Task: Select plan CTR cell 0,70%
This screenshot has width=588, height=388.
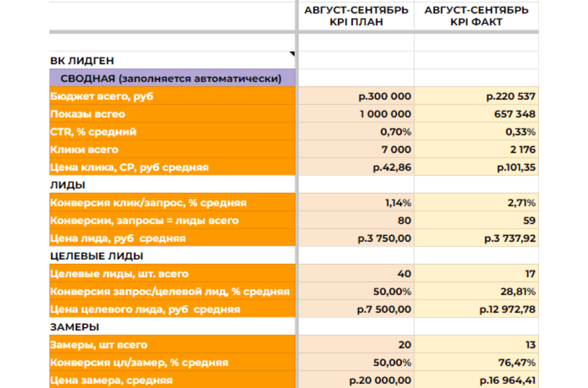Action: (x=356, y=132)
